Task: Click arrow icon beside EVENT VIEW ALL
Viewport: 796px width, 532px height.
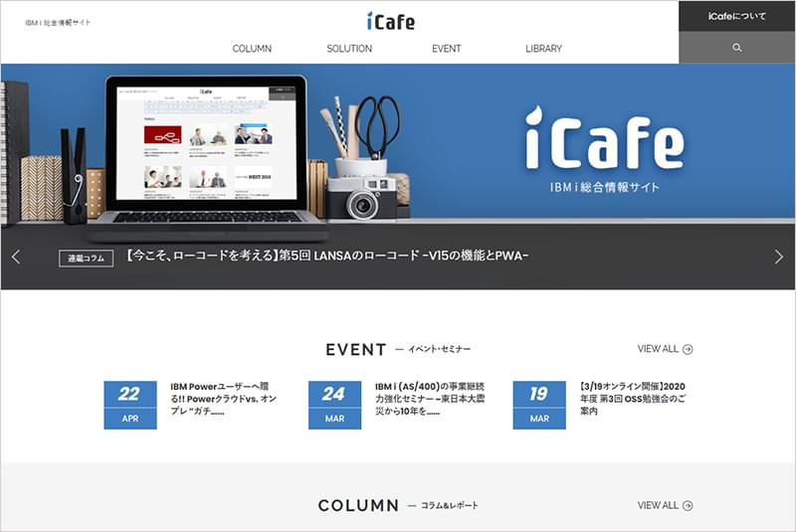Action: click(x=688, y=349)
